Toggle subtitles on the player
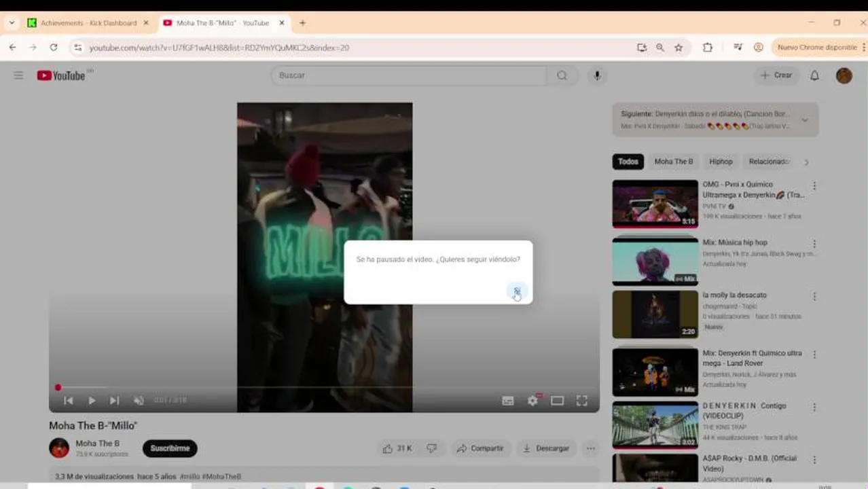The width and height of the screenshot is (868, 489). pos(508,401)
